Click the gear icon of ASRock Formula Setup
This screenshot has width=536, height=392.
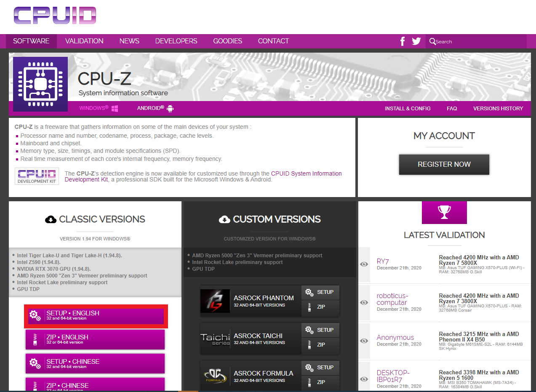tap(309, 368)
